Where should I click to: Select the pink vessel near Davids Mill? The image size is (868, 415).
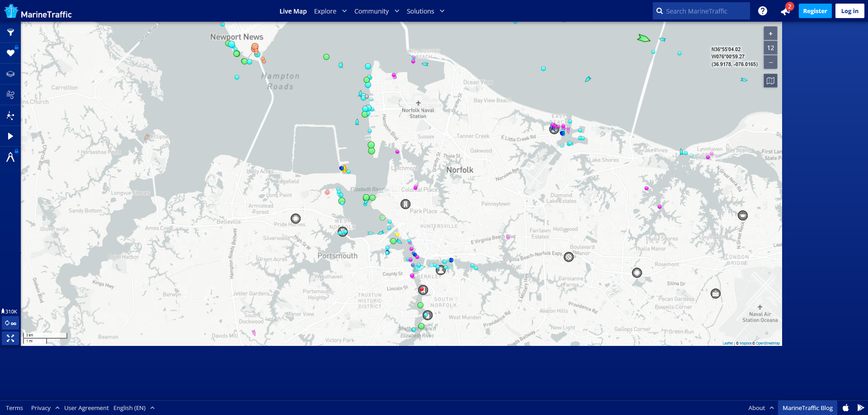click(x=254, y=333)
